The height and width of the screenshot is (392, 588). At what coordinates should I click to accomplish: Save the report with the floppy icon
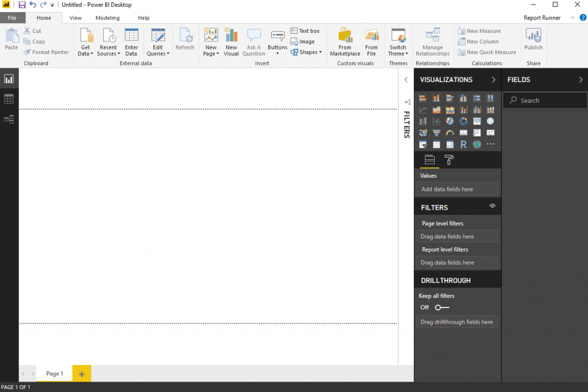22,5
